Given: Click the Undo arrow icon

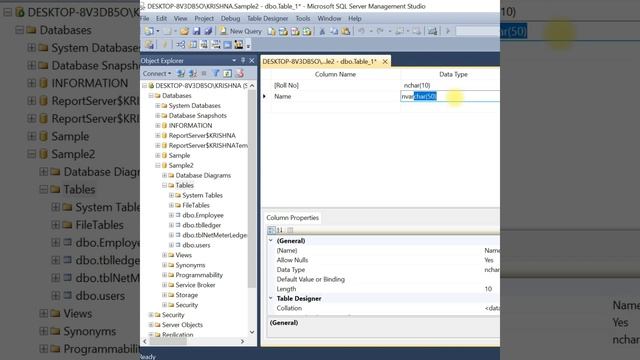Looking at the screenshot, I should click(361, 31).
